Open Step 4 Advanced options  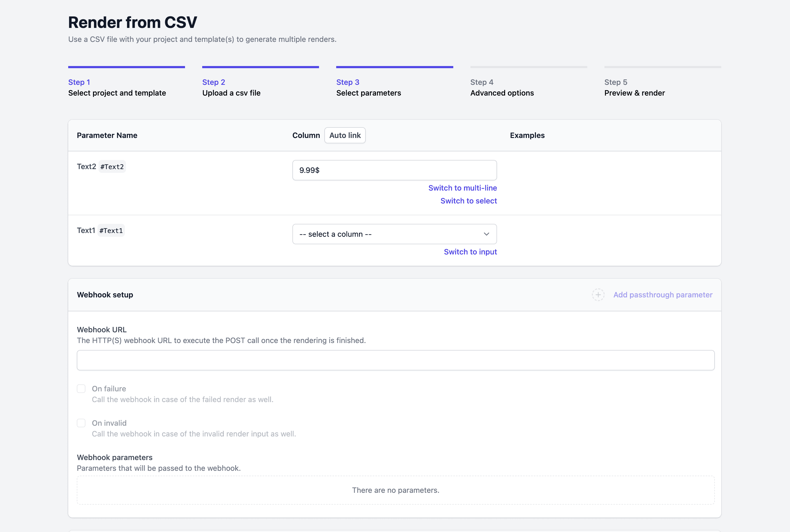(x=502, y=88)
